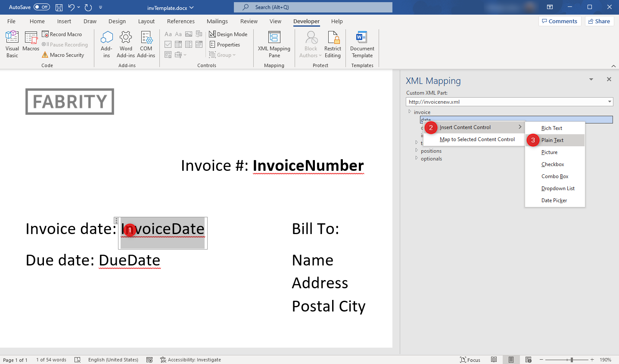Viewport: 619px width, 364px height.
Task: Select Date Picker in submenu
Action: tap(555, 201)
